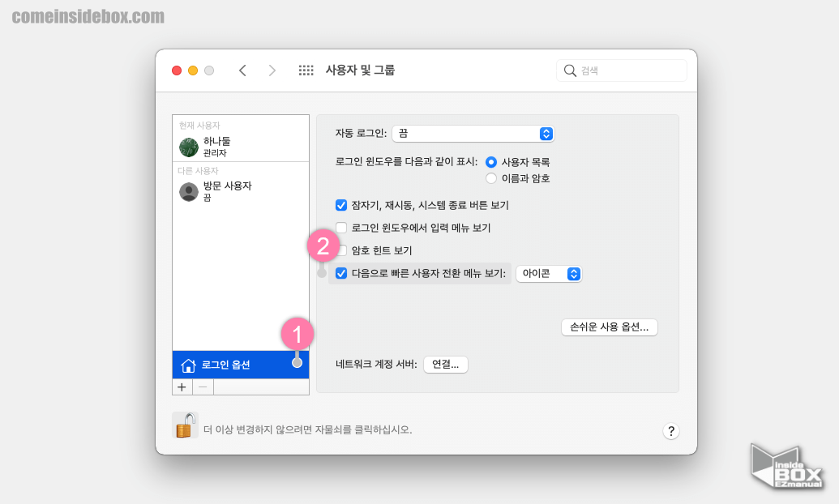Click the 사용자 및 그룹 window title
The width and height of the screenshot is (839, 504).
[x=360, y=70]
